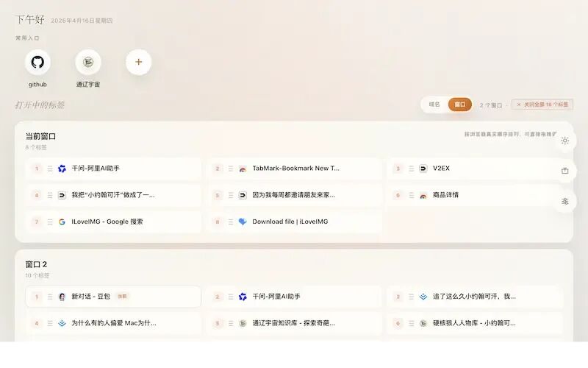Viewport: 588px width, 368px height.
Task: Open the V2EX tab title
Action: 442,169
